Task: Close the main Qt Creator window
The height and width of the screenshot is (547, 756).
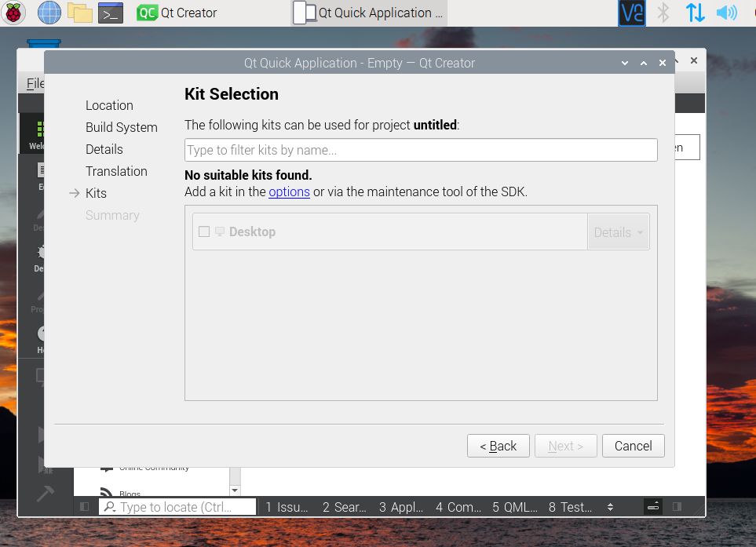Action: tap(694, 60)
